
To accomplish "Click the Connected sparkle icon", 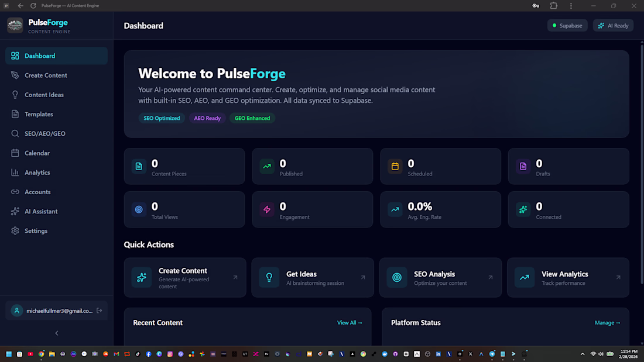I will [523, 209].
